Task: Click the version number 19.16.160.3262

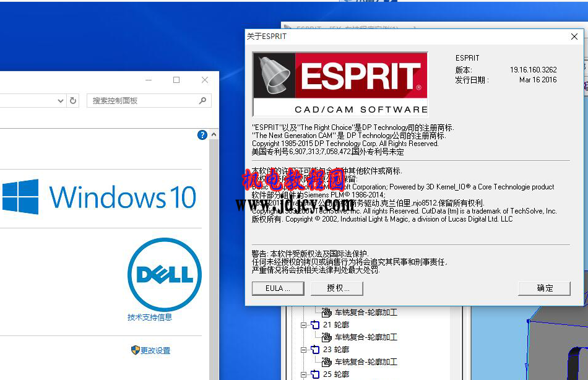Action: (x=534, y=70)
